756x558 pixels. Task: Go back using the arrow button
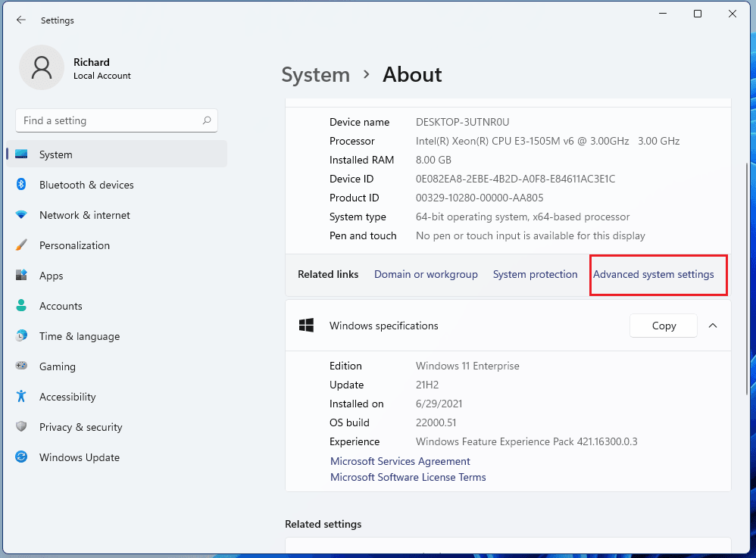20,20
